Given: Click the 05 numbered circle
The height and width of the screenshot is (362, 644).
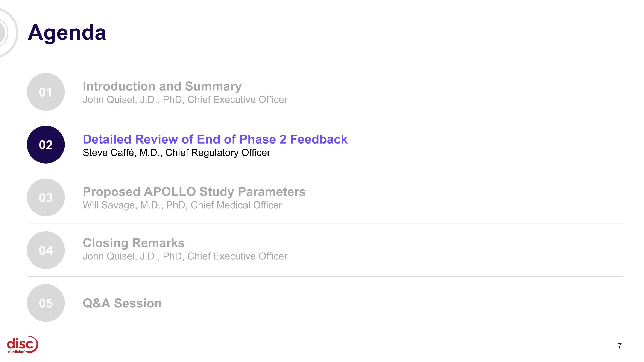Looking at the screenshot, I should (x=46, y=303).
